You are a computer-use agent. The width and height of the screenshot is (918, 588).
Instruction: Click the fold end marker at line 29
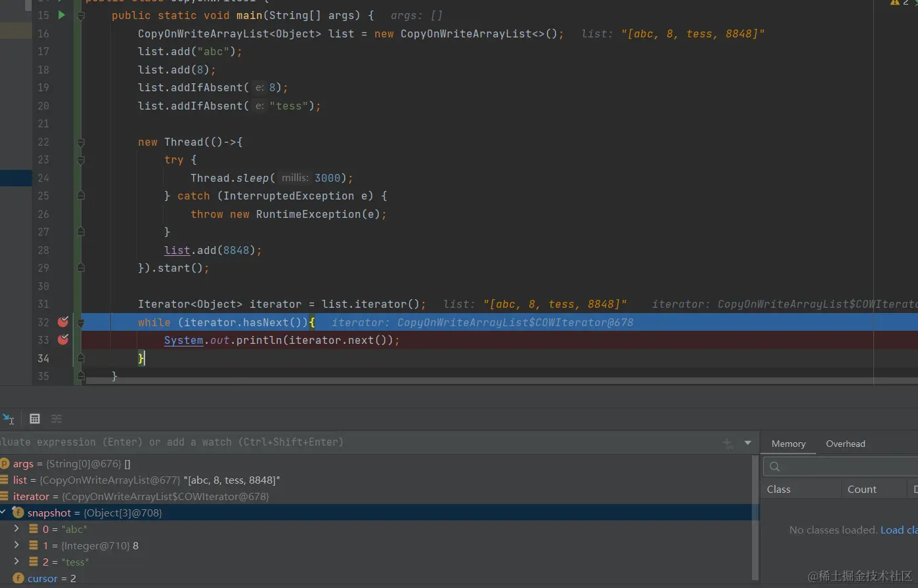pos(81,268)
